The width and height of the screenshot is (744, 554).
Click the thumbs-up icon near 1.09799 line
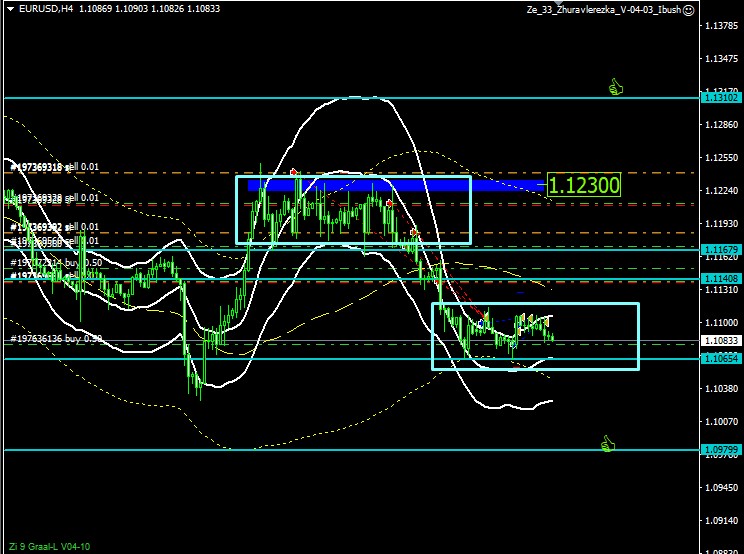[606, 443]
